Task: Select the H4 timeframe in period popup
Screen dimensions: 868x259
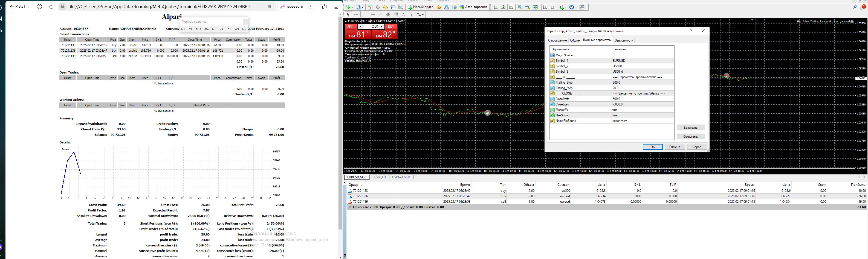Action: point(221,29)
